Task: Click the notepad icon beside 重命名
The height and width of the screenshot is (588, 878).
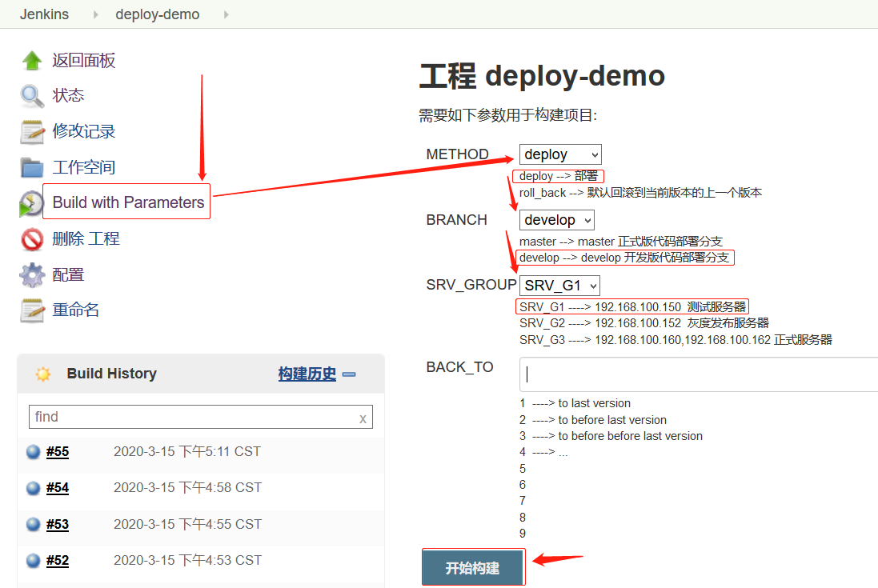Action: click(x=32, y=310)
